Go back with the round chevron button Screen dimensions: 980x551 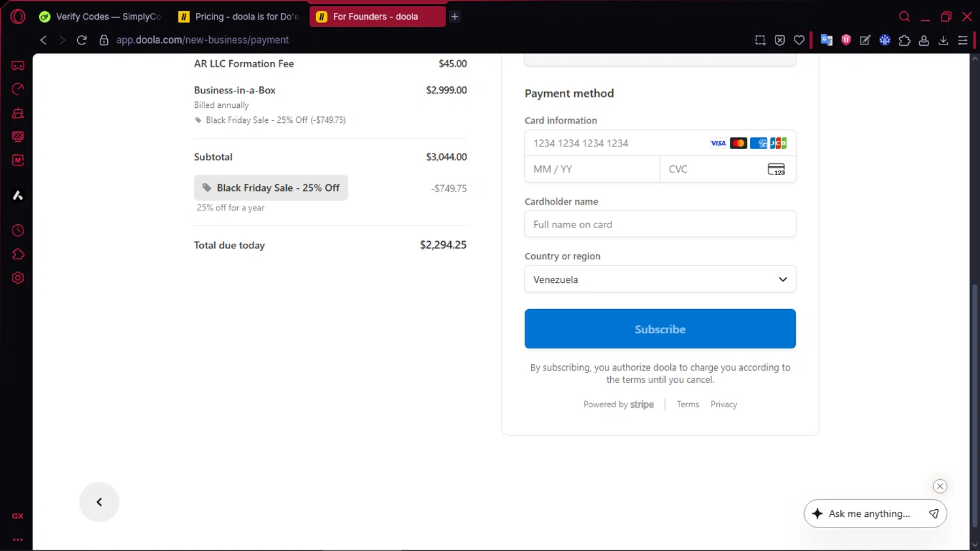[x=99, y=502]
